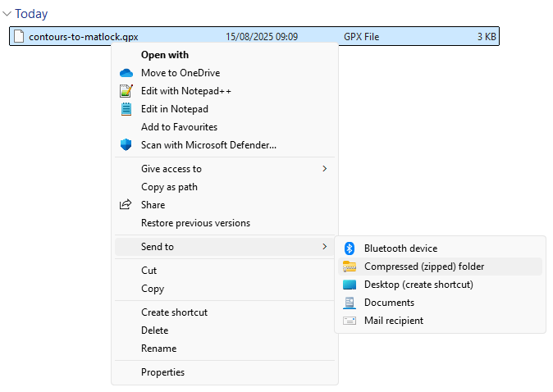
Task: Expand the Give access to submenu arrow
Action: (324, 169)
